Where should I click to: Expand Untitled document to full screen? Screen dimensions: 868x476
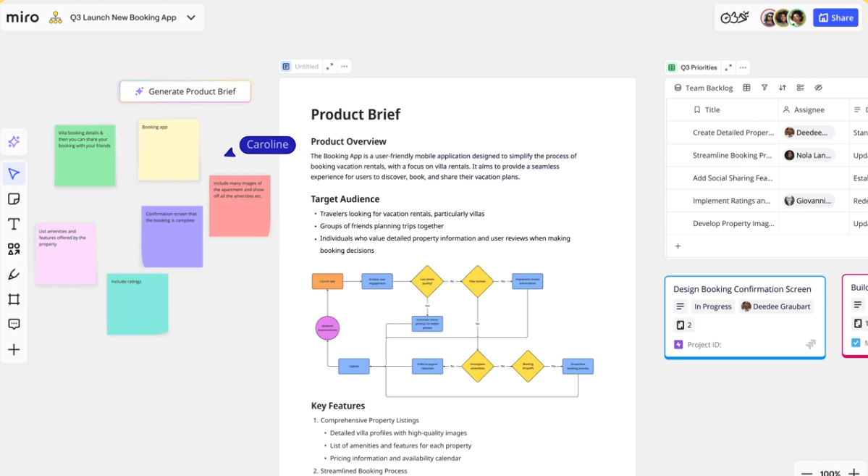[330, 67]
